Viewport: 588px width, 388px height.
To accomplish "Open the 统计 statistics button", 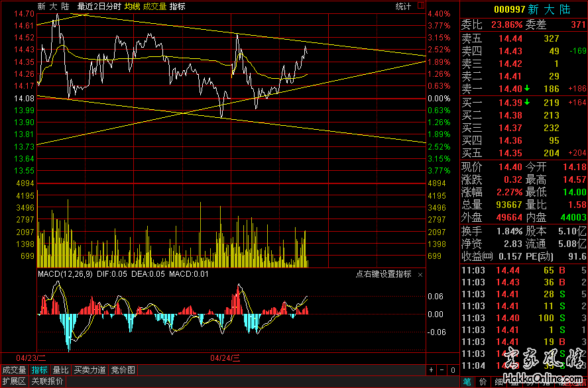I will (x=403, y=6).
